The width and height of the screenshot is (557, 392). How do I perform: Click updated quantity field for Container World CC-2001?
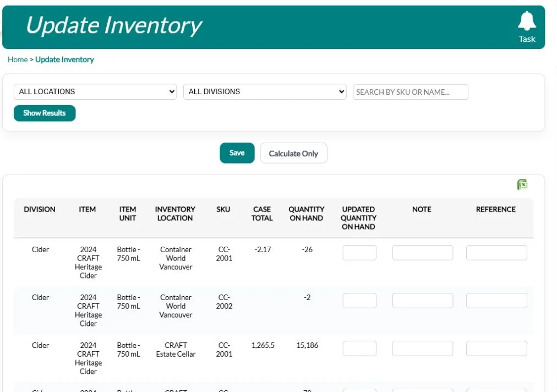click(359, 253)
